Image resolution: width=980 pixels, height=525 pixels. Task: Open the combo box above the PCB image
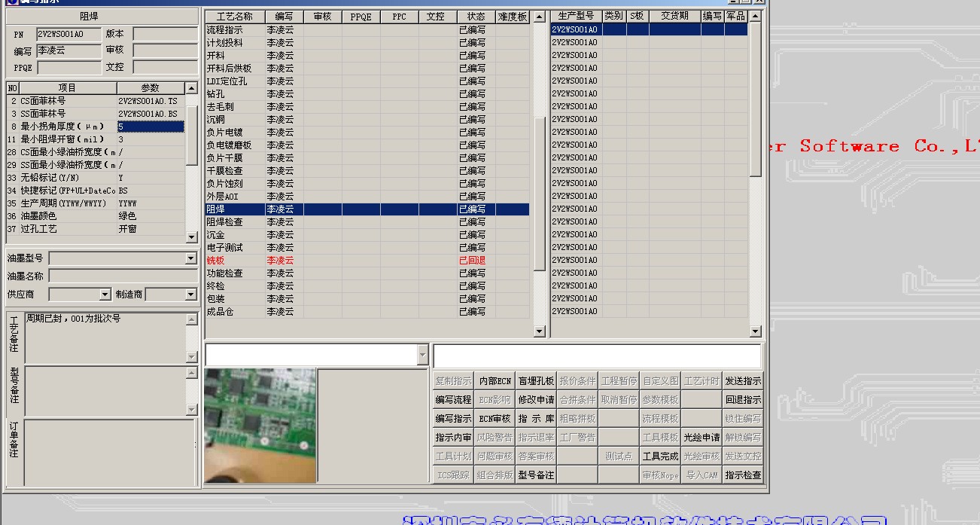click(422, 356)
